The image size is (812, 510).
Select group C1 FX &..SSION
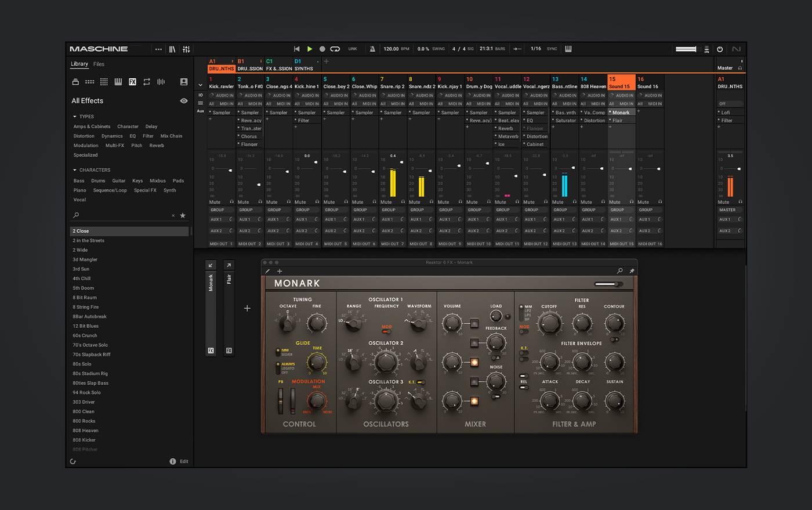coord(278,64)
